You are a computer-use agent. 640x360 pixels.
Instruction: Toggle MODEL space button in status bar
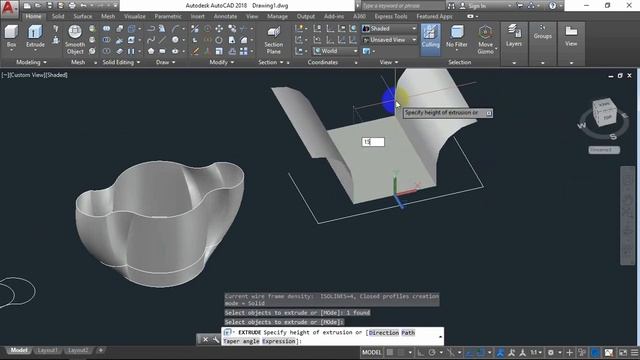click(x=371, y=352)
